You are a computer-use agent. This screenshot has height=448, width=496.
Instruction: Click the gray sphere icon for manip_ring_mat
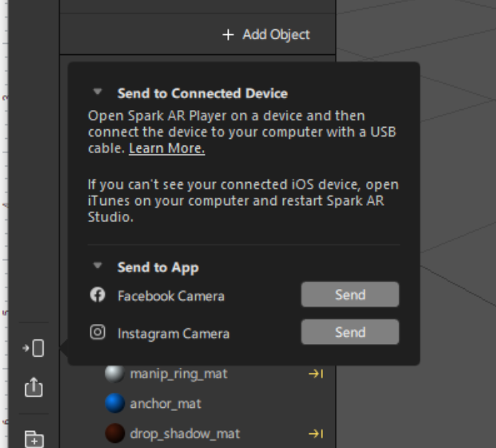click(114, 374)
